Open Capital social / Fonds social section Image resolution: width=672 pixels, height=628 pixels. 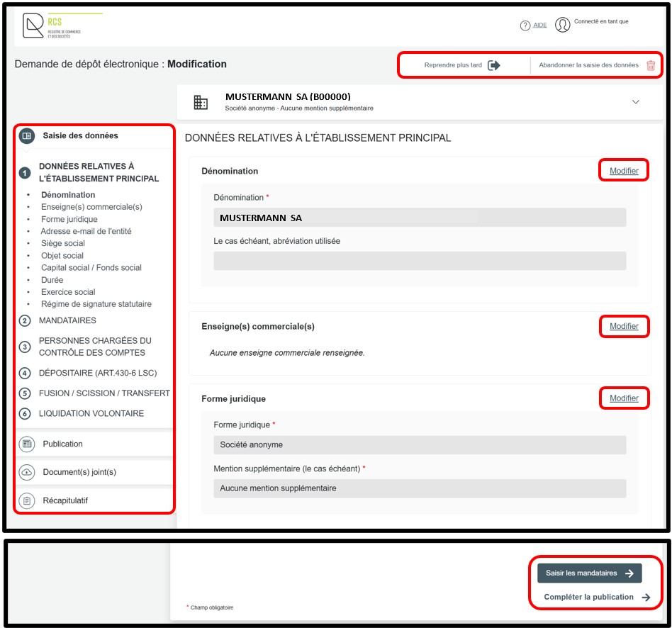(x=91, y=268)
